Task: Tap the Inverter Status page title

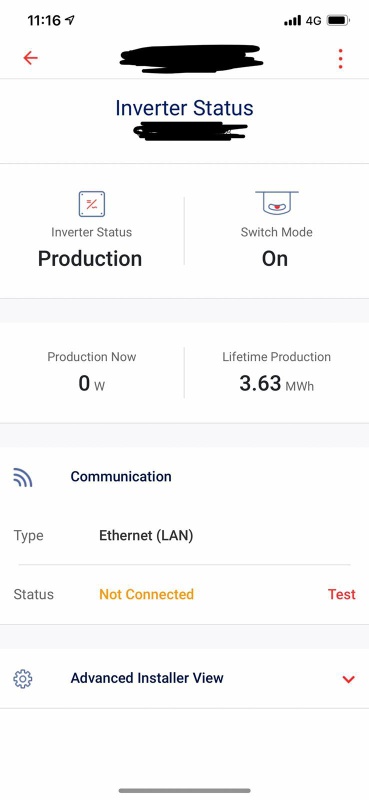Action: pyautogui.click(x=184, y=108)
